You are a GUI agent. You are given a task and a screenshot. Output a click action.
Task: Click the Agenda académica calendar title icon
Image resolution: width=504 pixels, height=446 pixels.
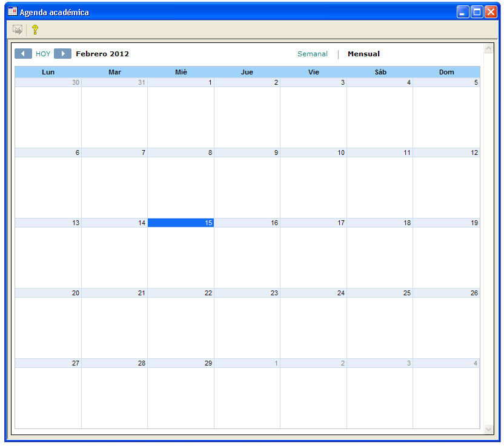click(x=13, y=11)
